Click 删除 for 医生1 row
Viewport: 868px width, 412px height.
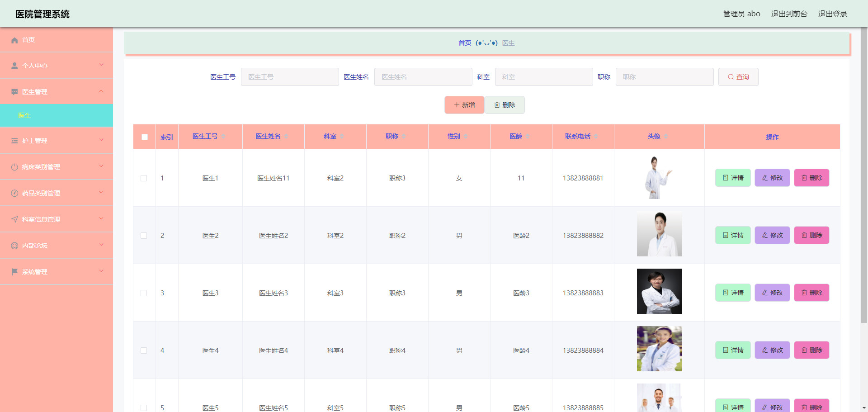pyautogui.click(x=811, y=178)
